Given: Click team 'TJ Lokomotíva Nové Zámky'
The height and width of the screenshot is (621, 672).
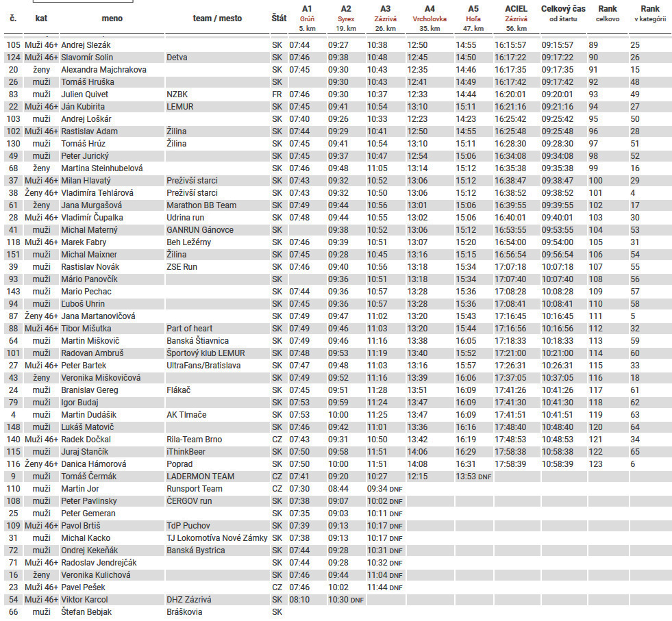Looking at the screenshot, I should click(x=216, y=538).
